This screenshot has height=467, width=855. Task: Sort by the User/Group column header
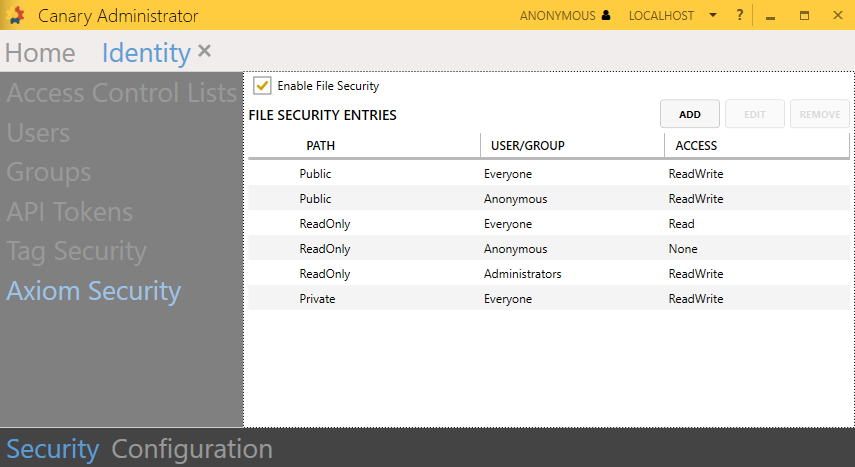pos(527,146)
